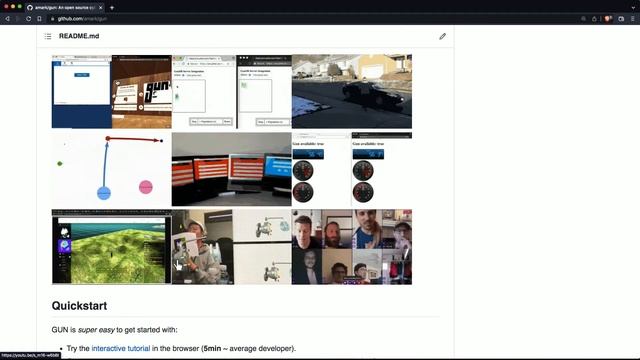Open the dark-titled server integration window thumbnail
The width and height of the screenshot is (640, 360).
coord(264,91)
